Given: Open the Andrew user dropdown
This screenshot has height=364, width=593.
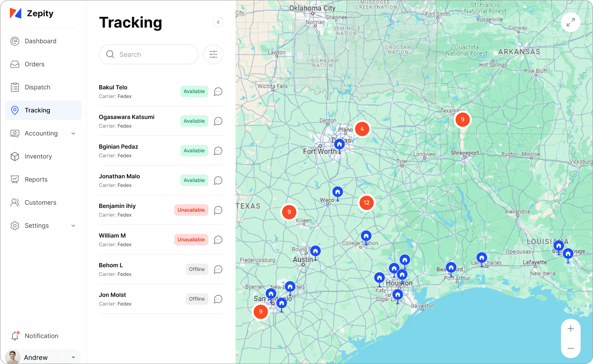Looking at the screenshot, I should click(73, 357).
